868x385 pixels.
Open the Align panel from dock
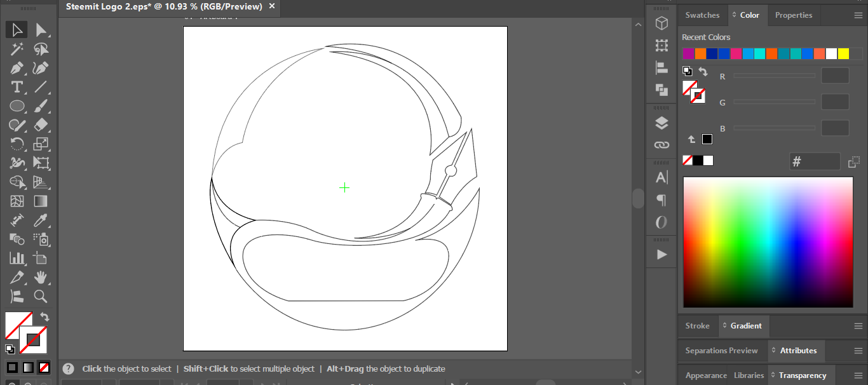pyautogui.click(x=661, y=68)
